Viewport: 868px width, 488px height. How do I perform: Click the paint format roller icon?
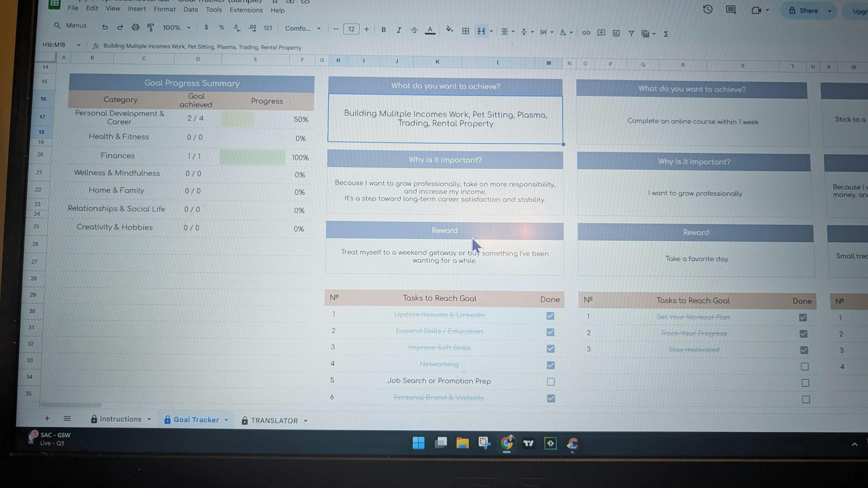151,27
